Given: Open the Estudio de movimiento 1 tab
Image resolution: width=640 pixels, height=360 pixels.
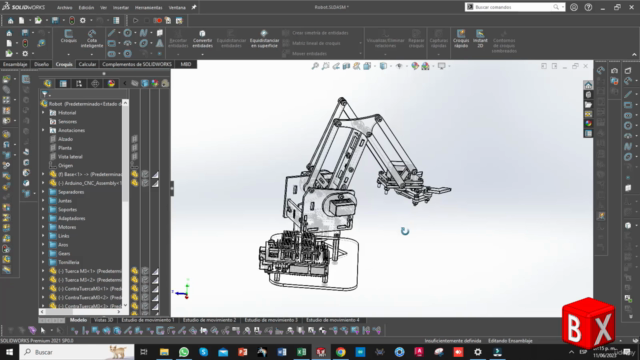Looking at the screenshot, I should (x=148, y=320).
